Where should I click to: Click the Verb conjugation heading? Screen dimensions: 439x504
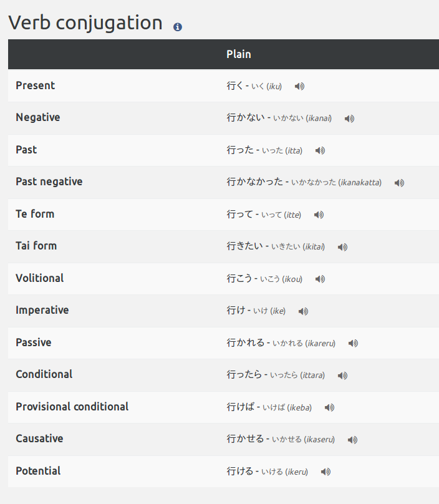[x=85, y=23]
